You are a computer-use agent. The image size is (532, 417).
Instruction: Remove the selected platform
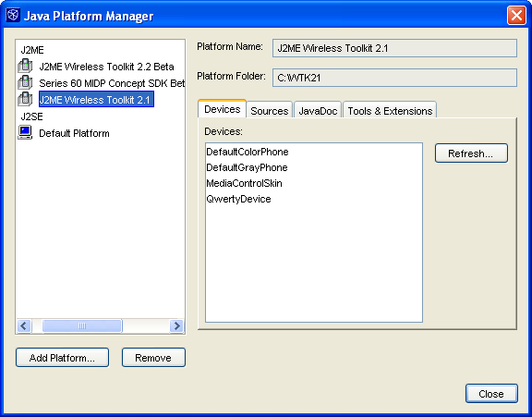[x=153, y=358]
